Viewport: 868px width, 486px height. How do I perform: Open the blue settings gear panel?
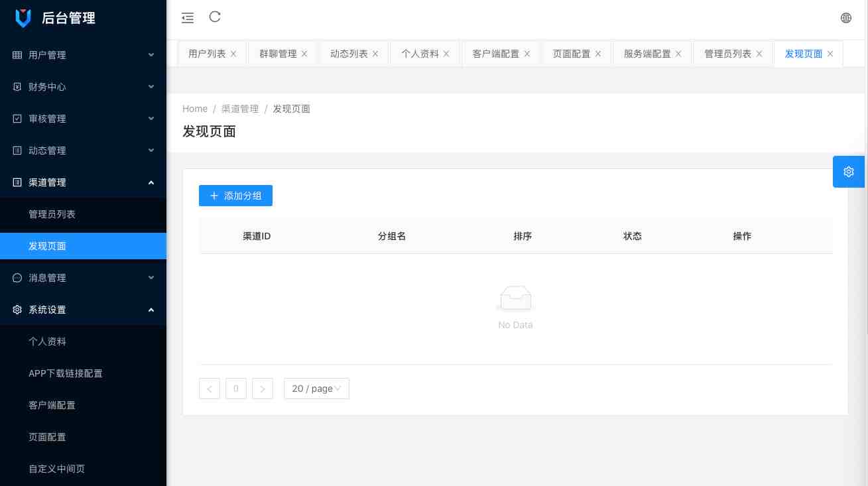pos(849,172)
